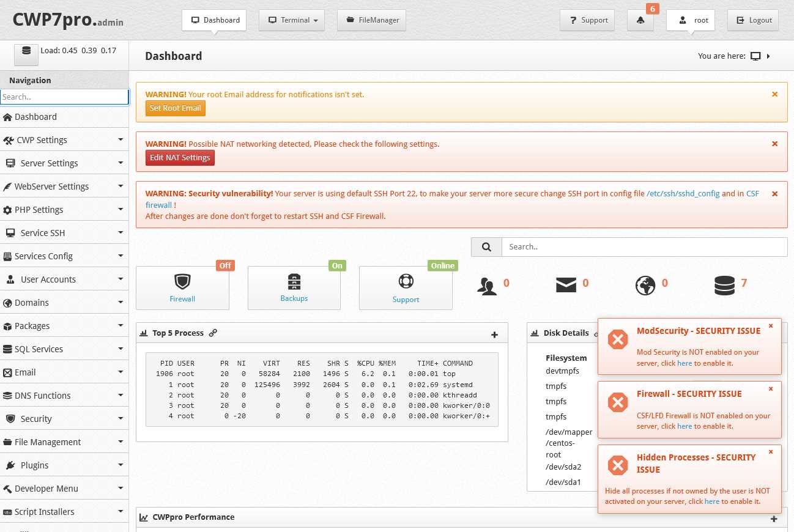The height and width of the screenshot is (532, 794).
Task: Expand PHP Settings menu
Action: (64, 210)
